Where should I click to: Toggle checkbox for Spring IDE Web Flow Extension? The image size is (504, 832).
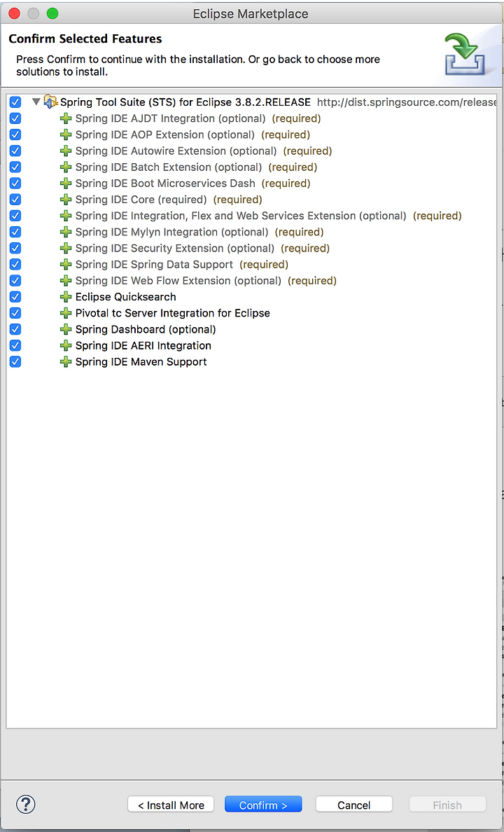click(x=15, y=280)
